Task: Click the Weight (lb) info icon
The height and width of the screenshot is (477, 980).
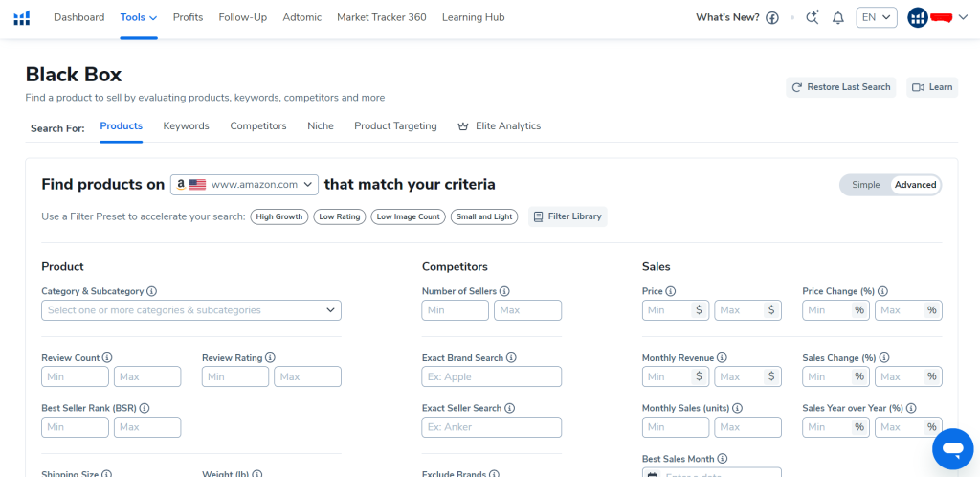Action: pyautogui.click(x=256, y=474)
